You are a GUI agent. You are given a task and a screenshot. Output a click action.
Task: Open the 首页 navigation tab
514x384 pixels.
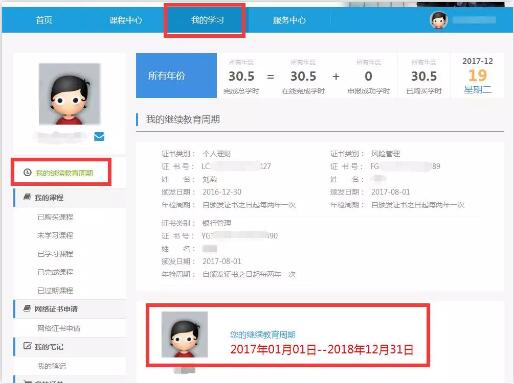click(44, 20)
